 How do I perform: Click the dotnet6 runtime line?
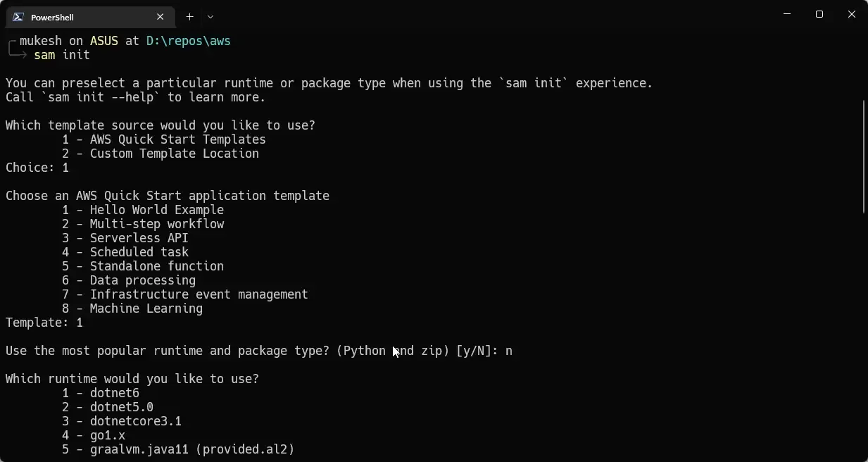coord(113,392)
